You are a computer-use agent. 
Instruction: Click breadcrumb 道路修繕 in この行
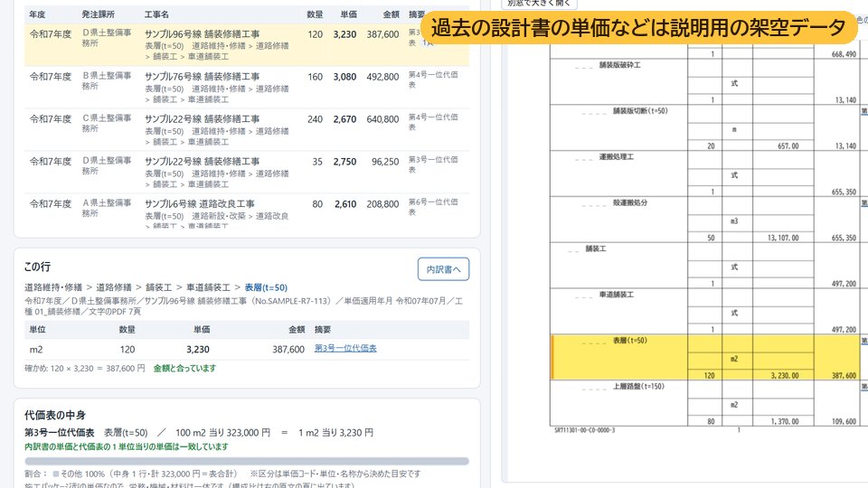tap(114, 287)
